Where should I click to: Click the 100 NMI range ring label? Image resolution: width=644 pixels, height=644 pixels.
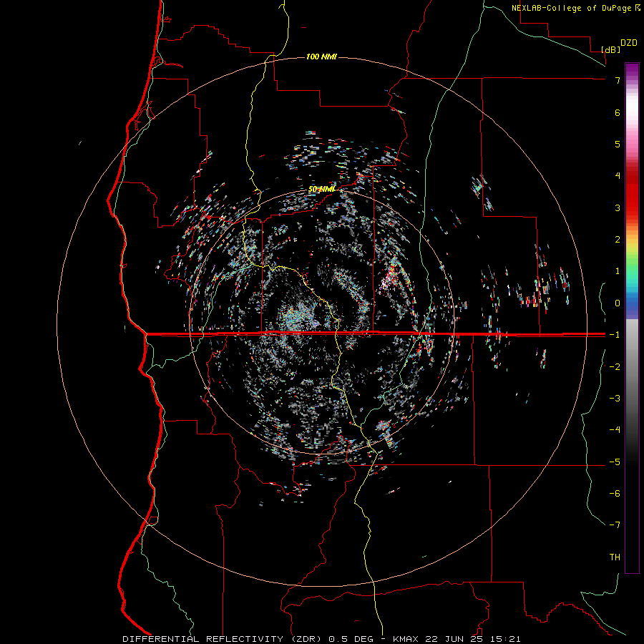321,57
